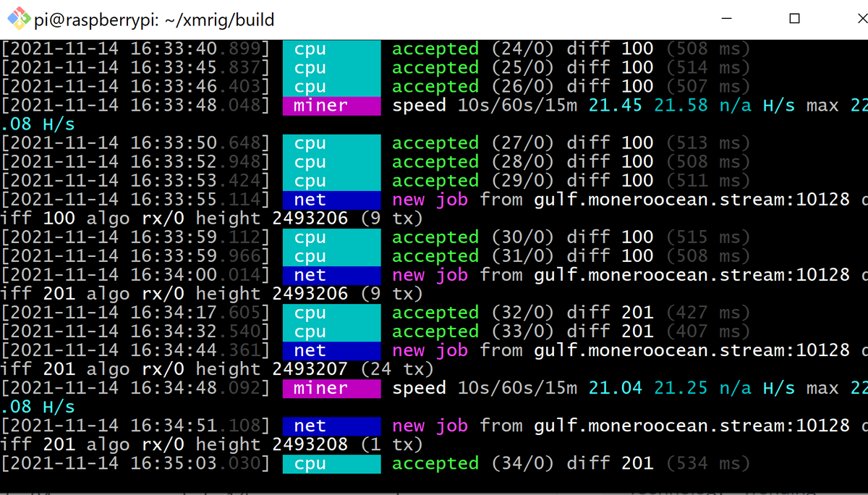
Task: Click the speed value 21.25
Action: 681,388
